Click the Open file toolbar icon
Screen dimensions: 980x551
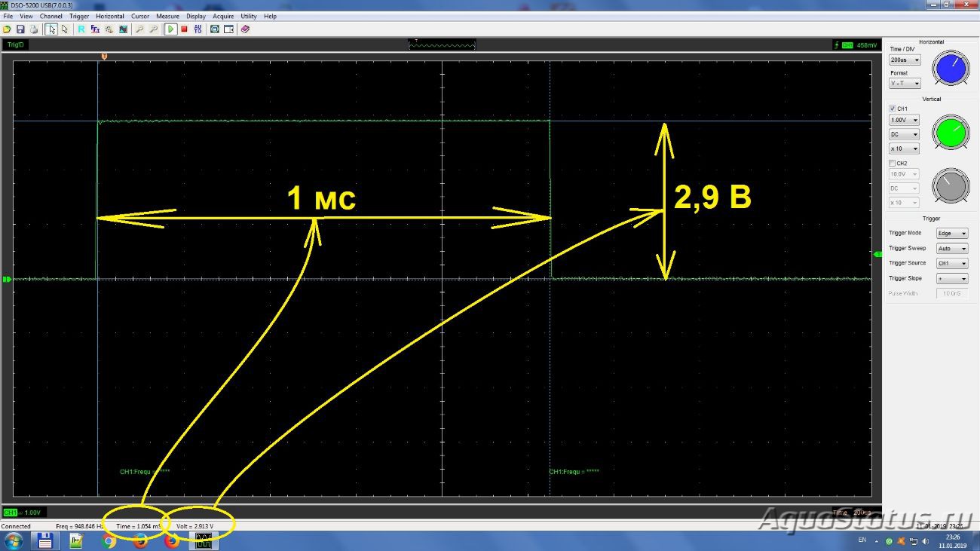[7, 29]
